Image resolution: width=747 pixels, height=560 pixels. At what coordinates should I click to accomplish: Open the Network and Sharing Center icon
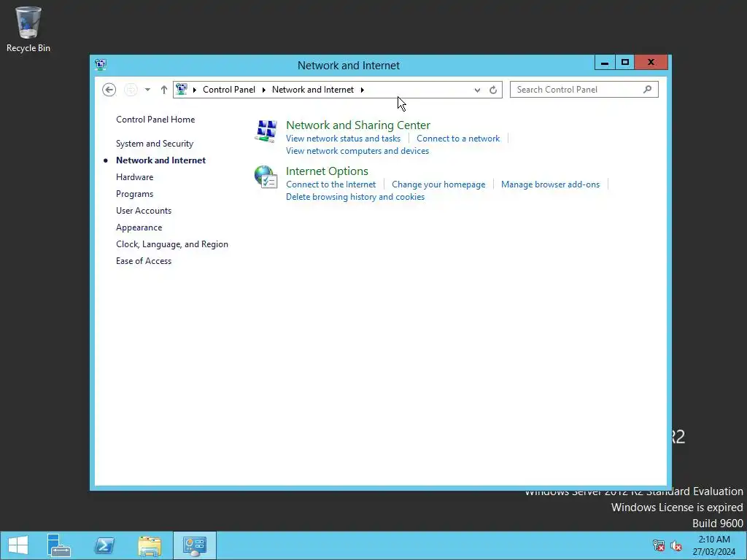pyautogui.click(x=266, y=131)
